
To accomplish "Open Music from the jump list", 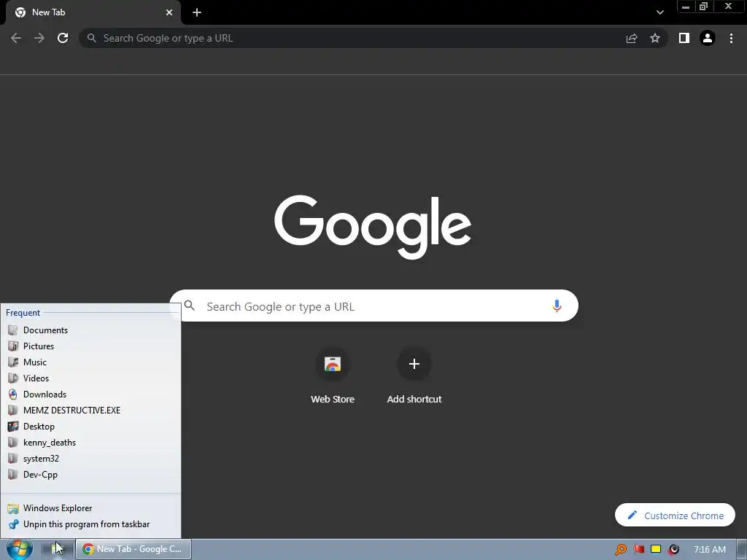I will coord(90,362).
